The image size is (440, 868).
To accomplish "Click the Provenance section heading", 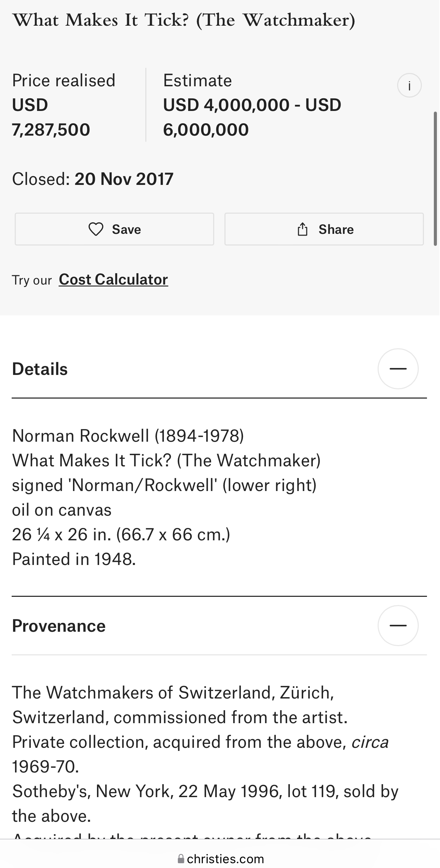I will (x=59, y=626).
